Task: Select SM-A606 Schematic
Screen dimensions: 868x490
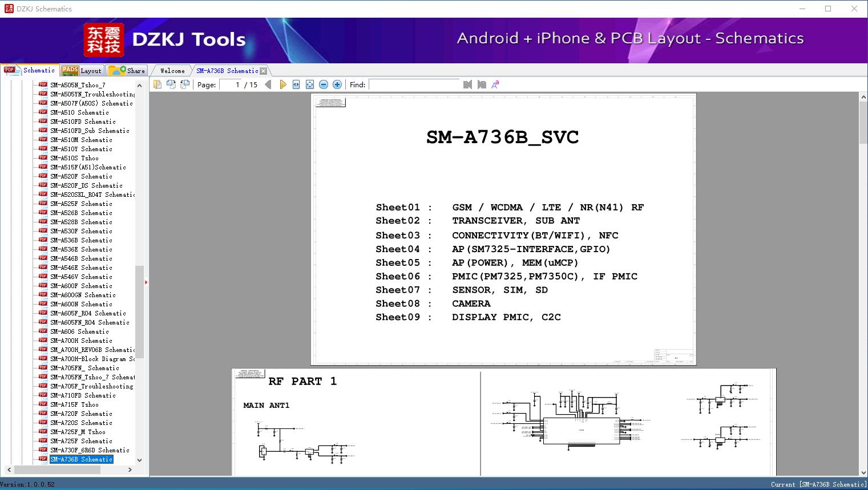Action: point(79,331)
